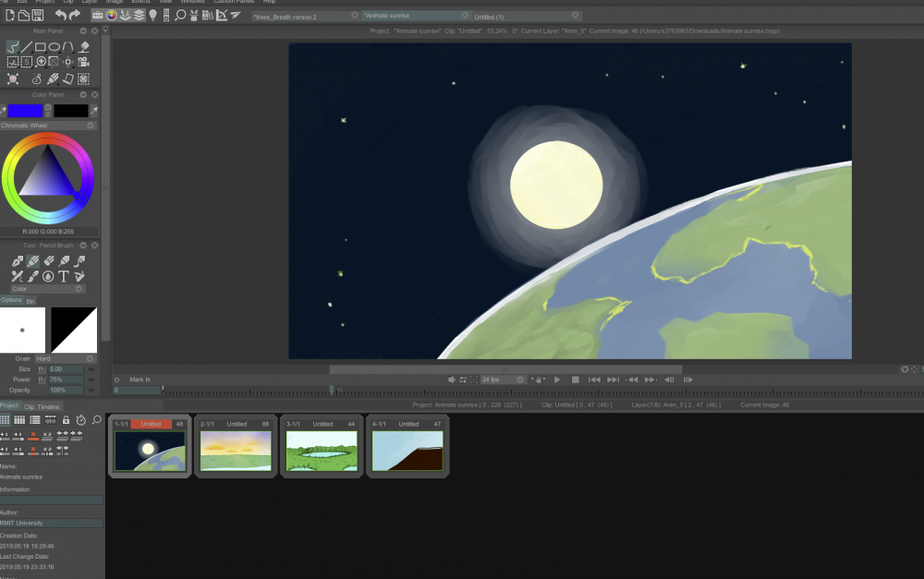Undo the last action
The width and height of the screenshot is (924, 579).
click(x=61, y=16)
